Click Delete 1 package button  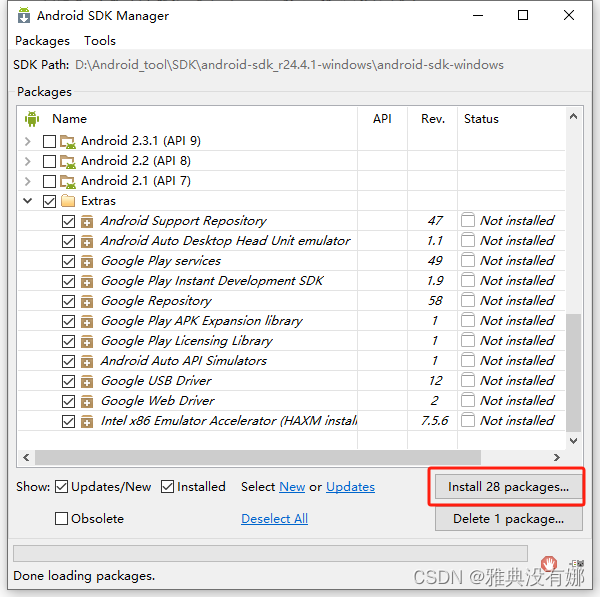pos(508,519)
